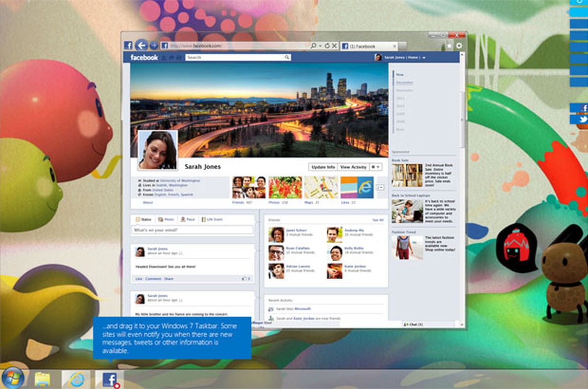This screenshot has height=389, width=588.
Task: Open the pinned Facebook taskbar icon
Action: (x=109, y=379)
